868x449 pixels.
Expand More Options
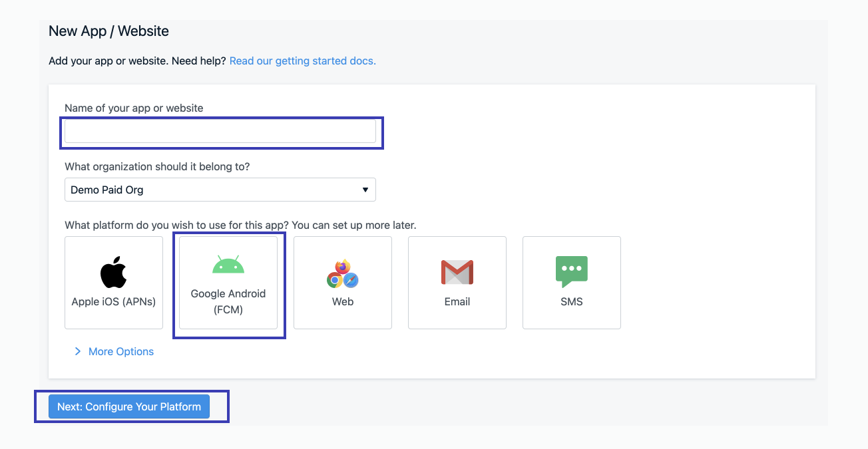120,351
